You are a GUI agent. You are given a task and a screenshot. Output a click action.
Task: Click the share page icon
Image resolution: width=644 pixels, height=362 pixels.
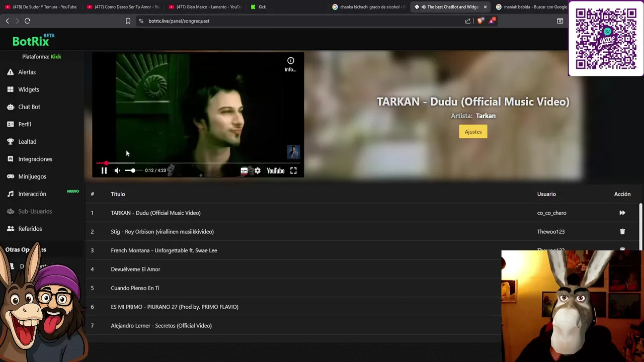[468, 21]
